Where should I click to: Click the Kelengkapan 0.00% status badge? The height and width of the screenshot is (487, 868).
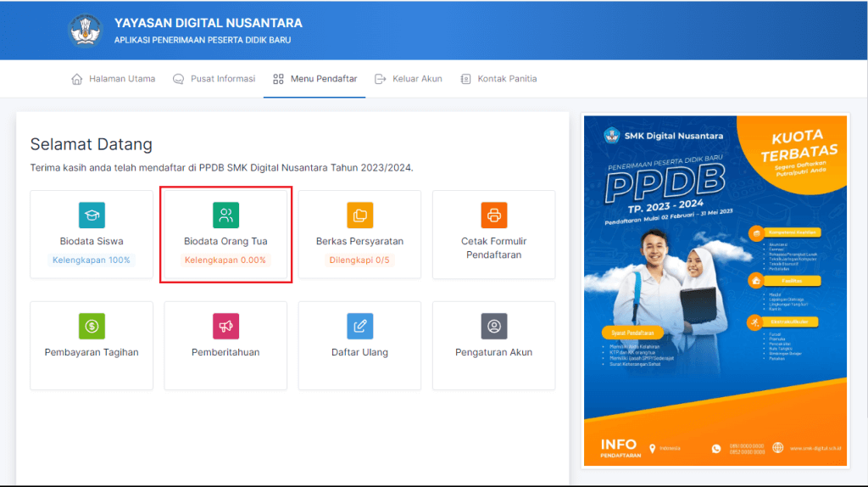[225, 260]
